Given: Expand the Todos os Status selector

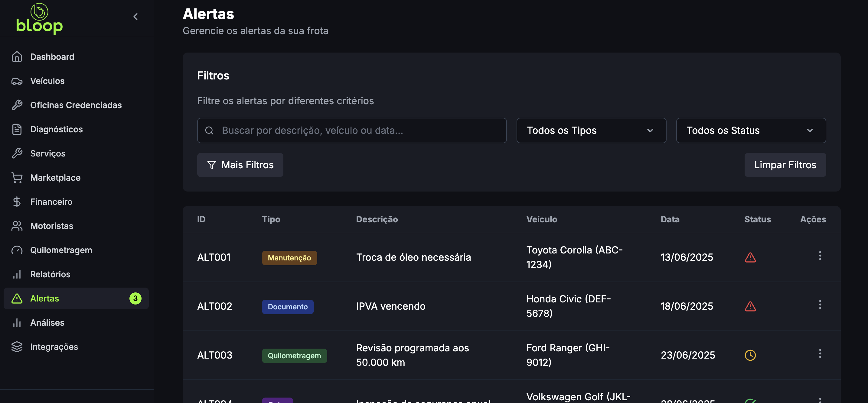Looking at the screenshot, I should tap(751, 131).
